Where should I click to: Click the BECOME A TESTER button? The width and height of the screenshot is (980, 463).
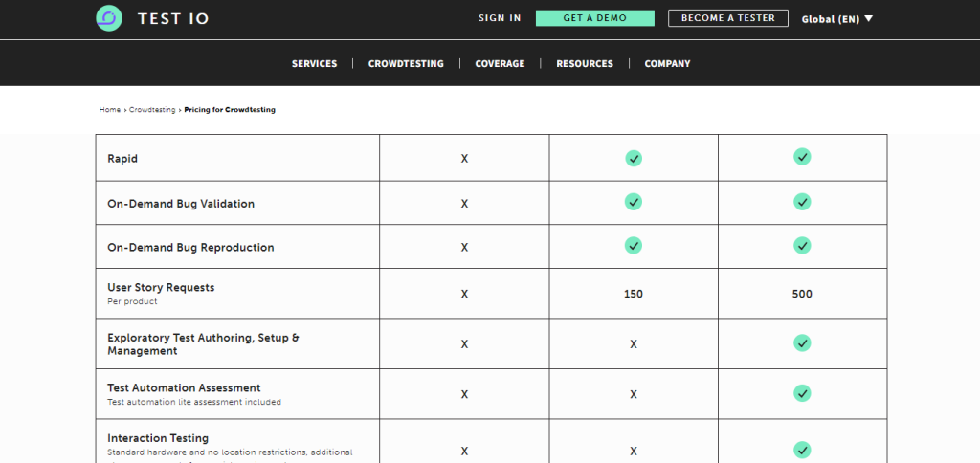728,18
